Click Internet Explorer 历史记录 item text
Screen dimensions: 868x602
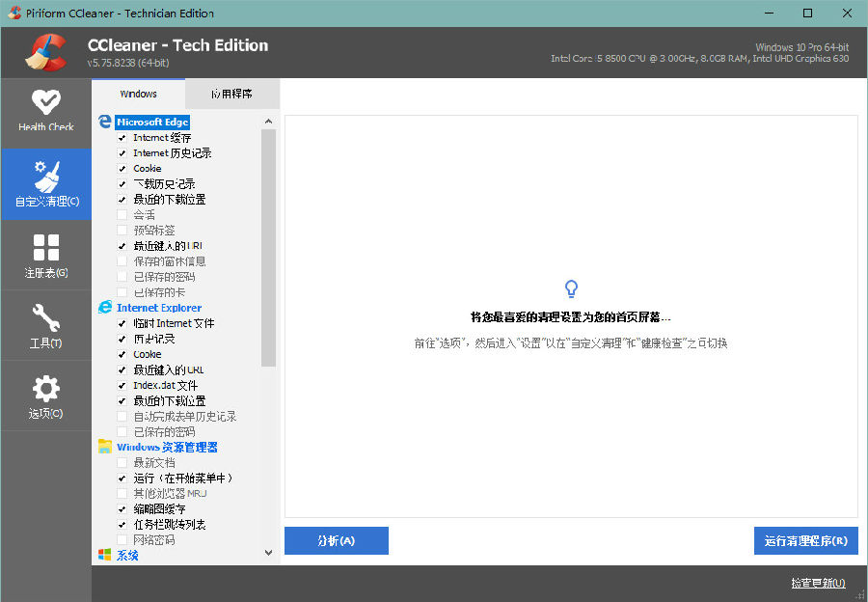[154, 339]
